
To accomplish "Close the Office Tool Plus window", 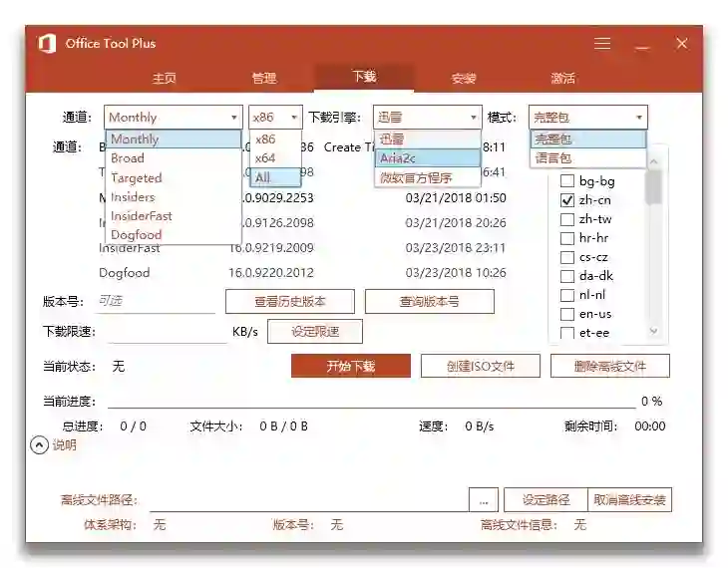I will point(681,44).
